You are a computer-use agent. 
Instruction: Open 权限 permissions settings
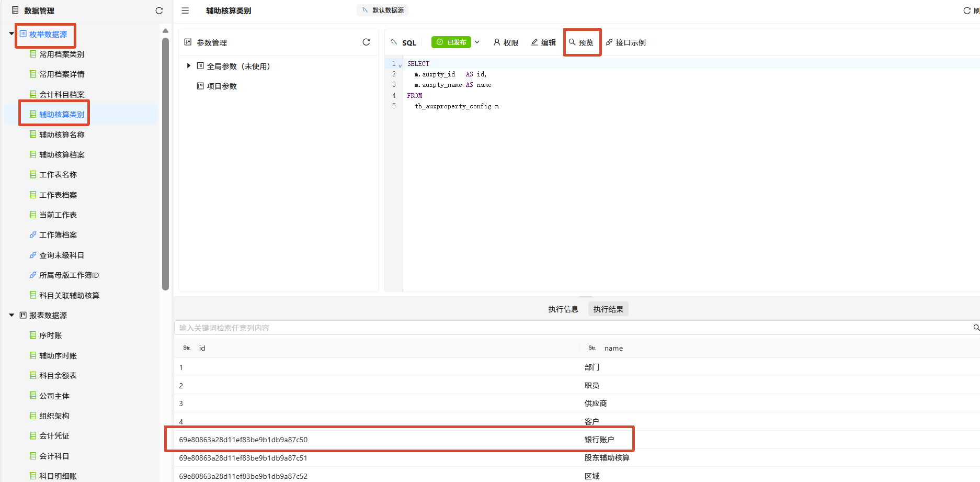pos(506,42)
